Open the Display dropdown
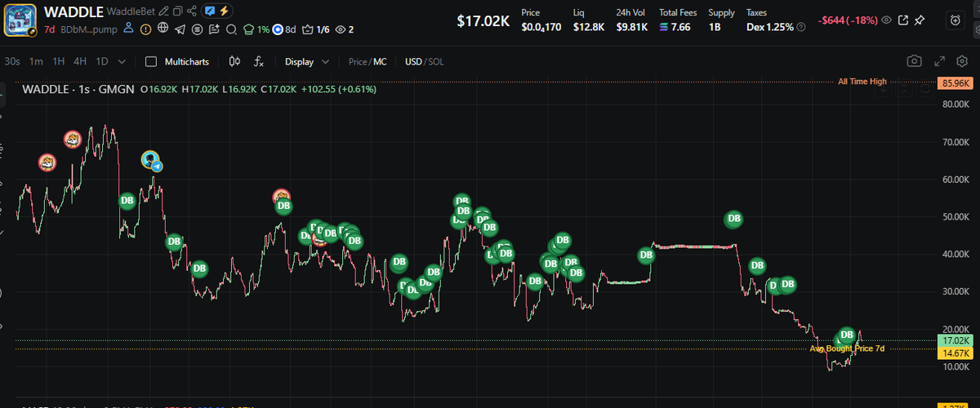The width and height of the screenshot is (980, 408). [x=307, y=61]
